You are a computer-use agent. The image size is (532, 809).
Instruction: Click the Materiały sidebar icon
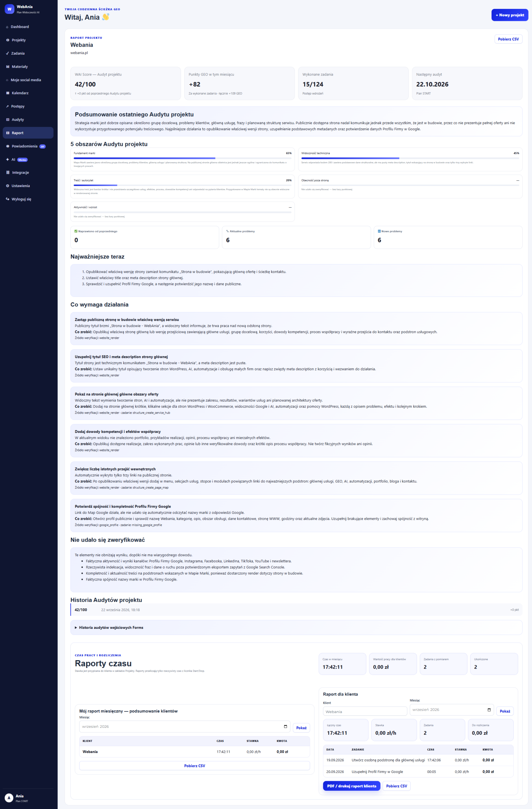tap(8, 67)
